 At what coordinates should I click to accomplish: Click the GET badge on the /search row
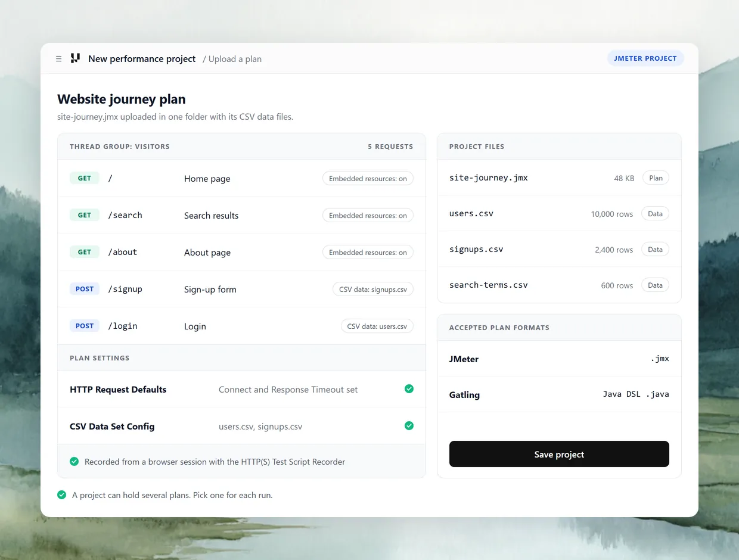85,216
